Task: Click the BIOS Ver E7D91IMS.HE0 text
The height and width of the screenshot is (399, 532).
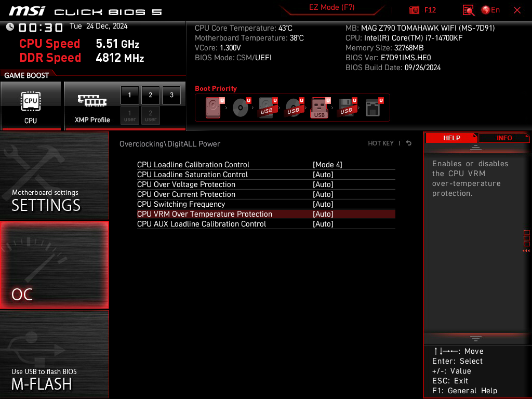Action: (x=388, y=58)
